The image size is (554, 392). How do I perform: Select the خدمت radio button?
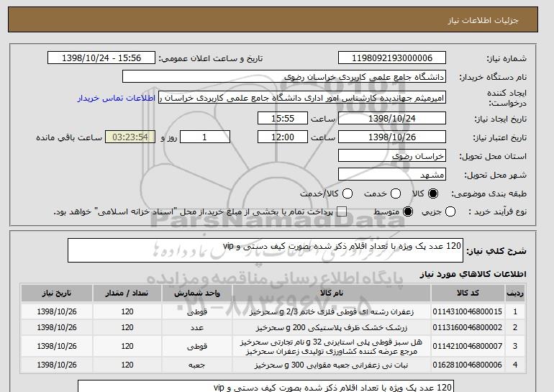pos(396,193)
